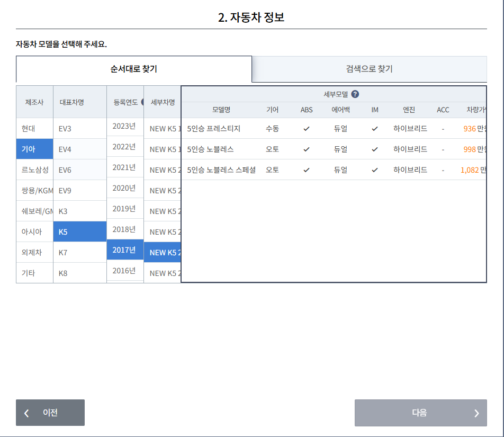
Task: Click the 모델명 column header
Action: 221,110
